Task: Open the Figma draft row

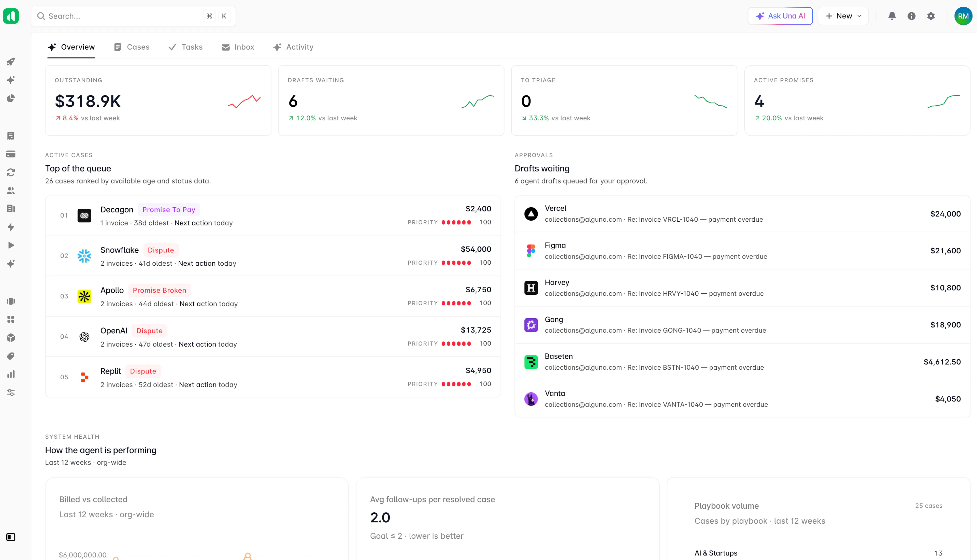Action: coord(742,251)
